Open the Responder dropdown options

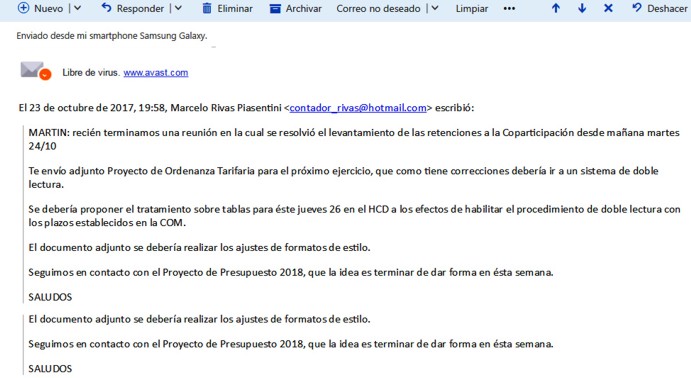178,8
